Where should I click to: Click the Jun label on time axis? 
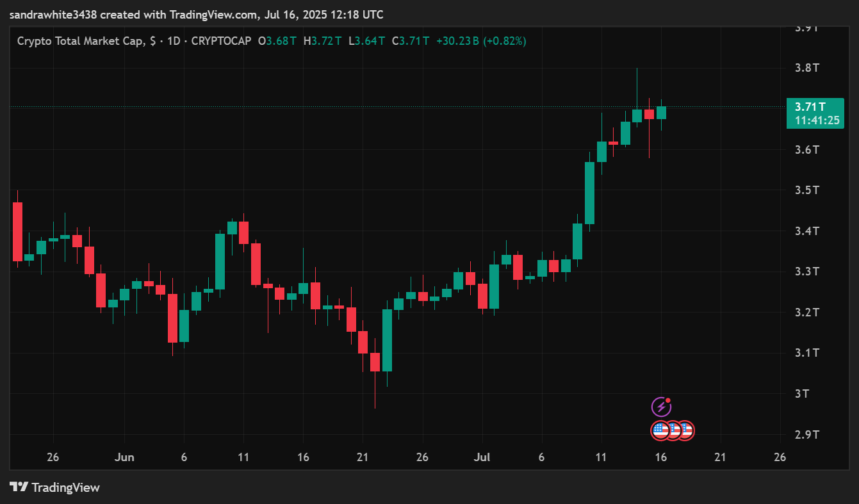125,457
